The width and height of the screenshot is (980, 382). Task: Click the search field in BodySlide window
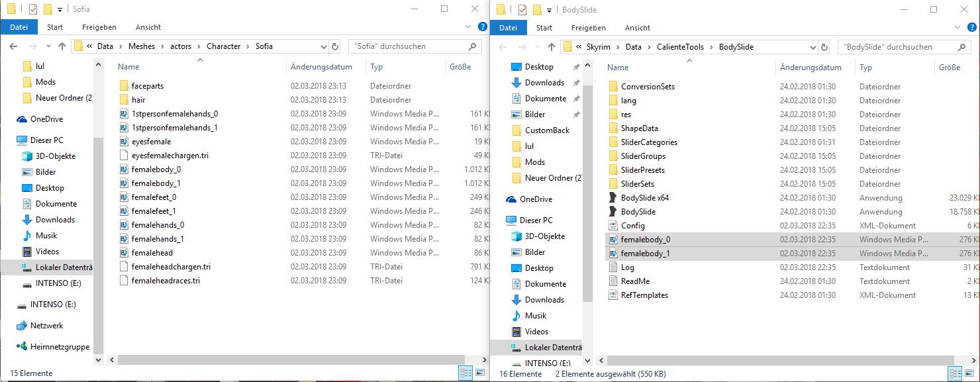click(x=904, y=47)
